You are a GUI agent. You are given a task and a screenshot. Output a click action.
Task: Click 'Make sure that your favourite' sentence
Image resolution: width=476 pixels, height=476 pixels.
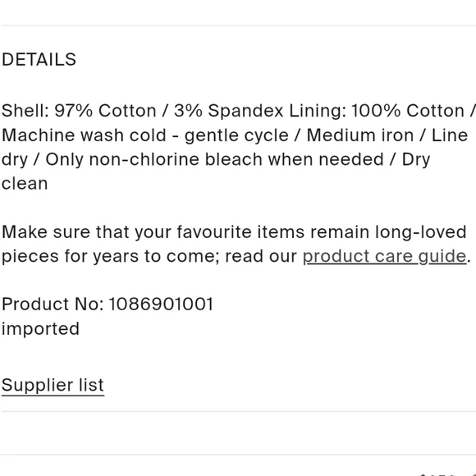[126, 232]
